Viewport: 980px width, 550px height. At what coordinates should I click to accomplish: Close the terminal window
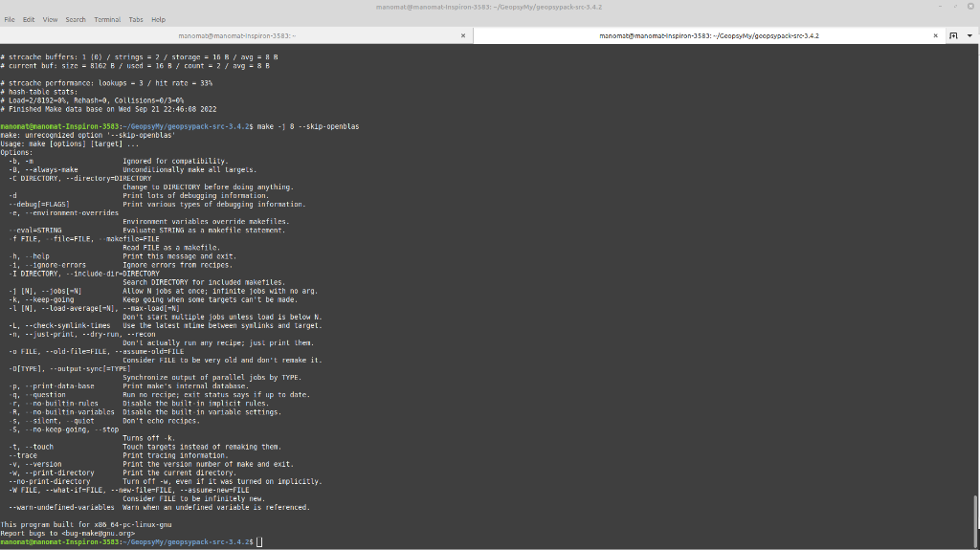969,6
